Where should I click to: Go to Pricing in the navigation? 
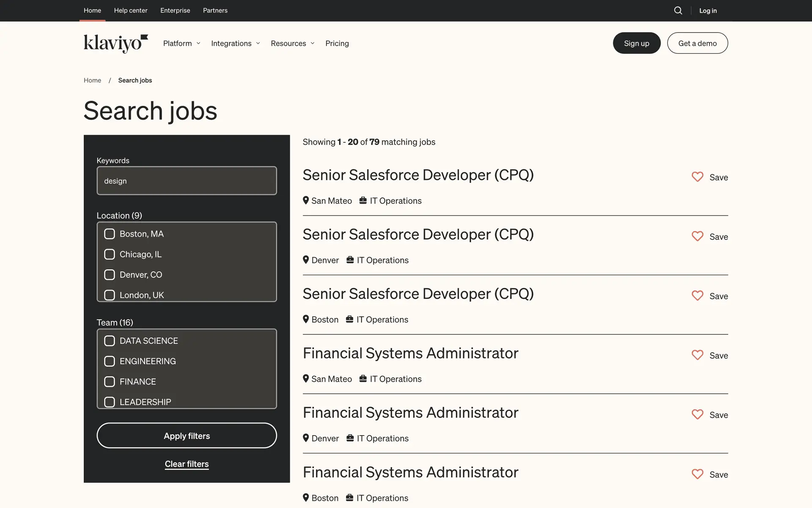337,43
